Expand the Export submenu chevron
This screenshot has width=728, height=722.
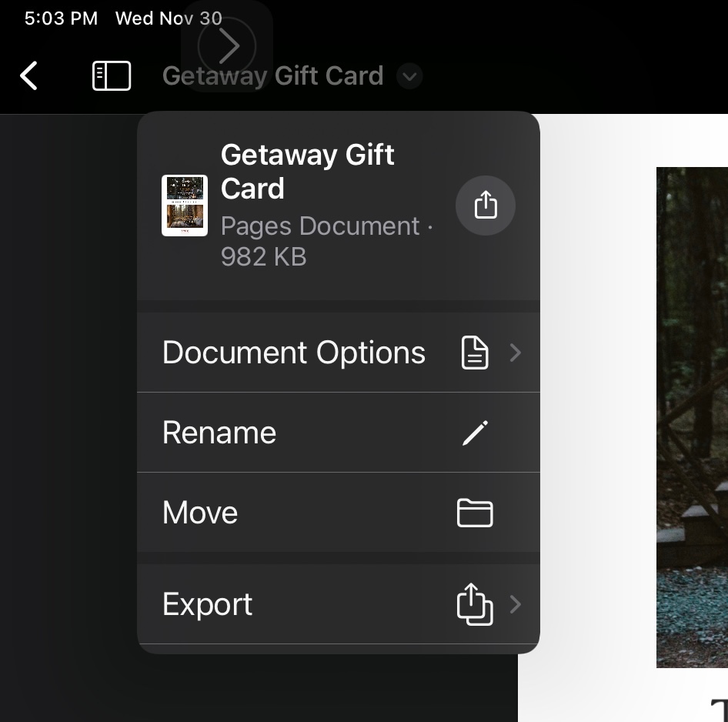[x=516, y=604]
